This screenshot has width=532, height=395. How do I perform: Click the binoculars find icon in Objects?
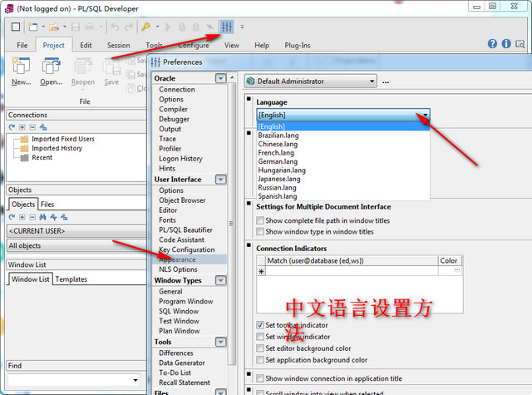click(42, 217)
